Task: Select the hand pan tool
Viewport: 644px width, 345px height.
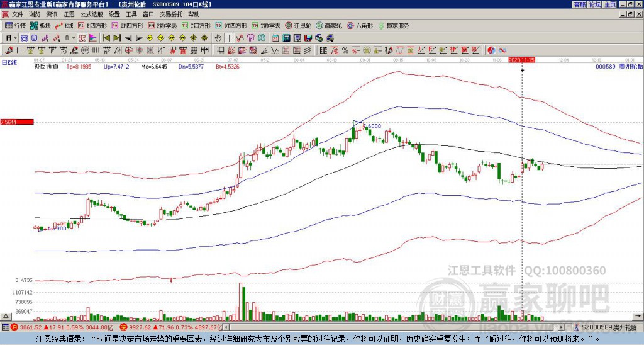Action: pos(218,38)
